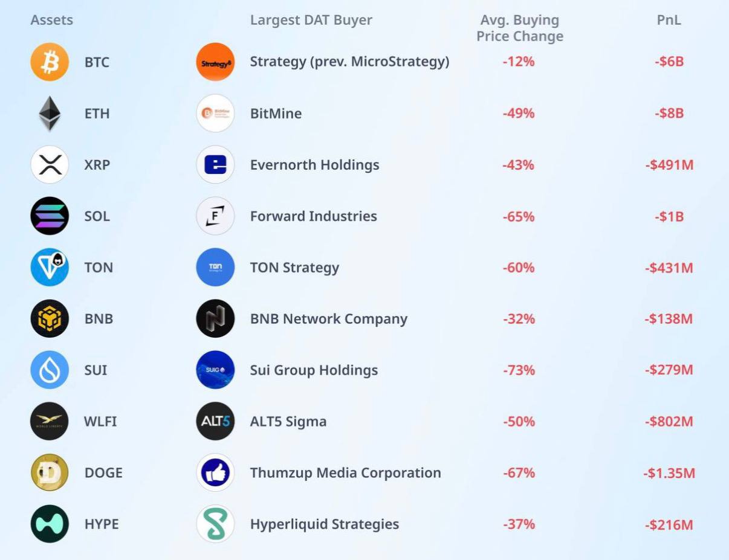Open the Solana striped logo icon
The width and height of the screenshot is (729, 560).
point(50,216)
